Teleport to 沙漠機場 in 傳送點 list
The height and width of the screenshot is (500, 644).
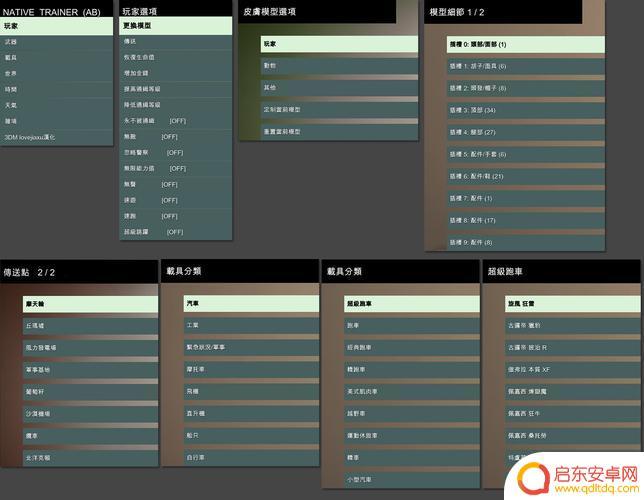tap(90, 414)
